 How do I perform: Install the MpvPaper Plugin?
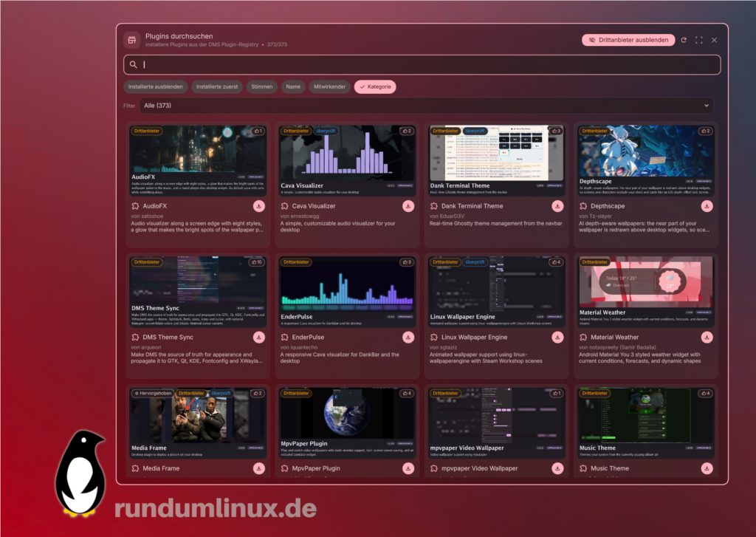(408, 468)
